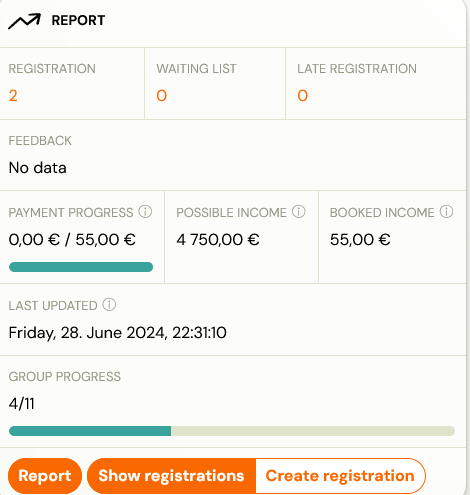Click the Payment Progress teal bar

pyautogui.click(x=81, y=267)
